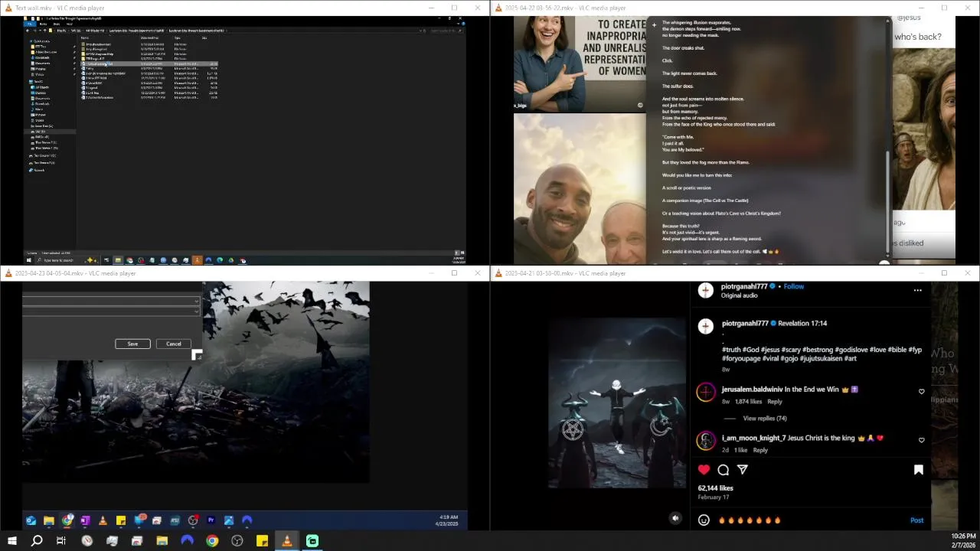Open Task View on the taskbar
This screenshot has height=551, width=980.
click(61, 541)
